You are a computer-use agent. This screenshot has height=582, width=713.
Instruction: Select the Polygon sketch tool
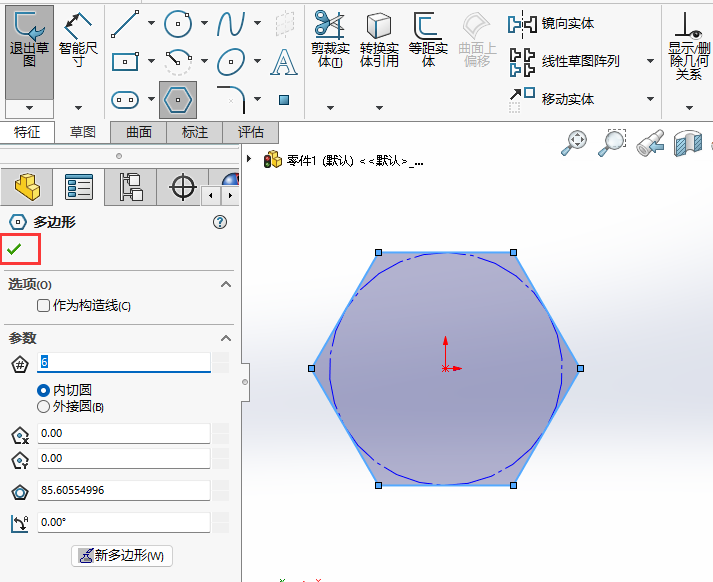[177, 99]
